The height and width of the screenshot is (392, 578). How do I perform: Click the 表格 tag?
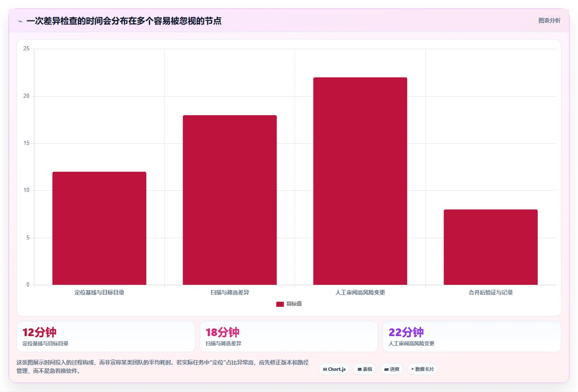tap(365, 369)
